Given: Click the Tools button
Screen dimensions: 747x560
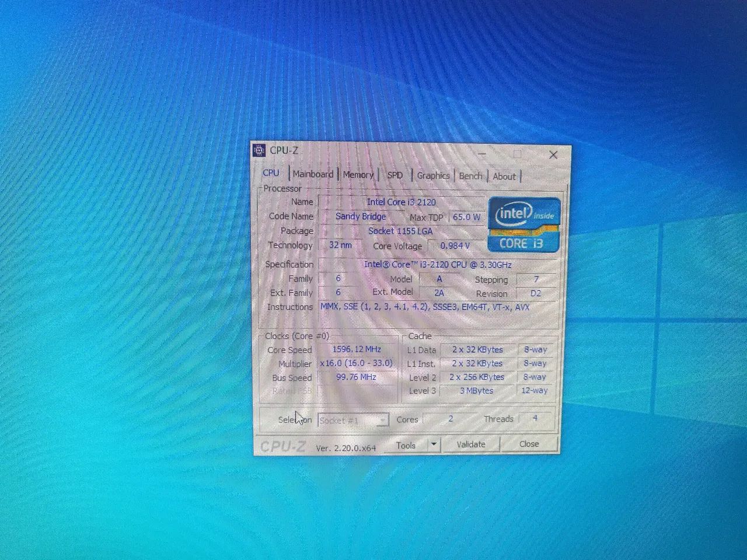Looking at the screenshot, I should click(x=406, y=445).
